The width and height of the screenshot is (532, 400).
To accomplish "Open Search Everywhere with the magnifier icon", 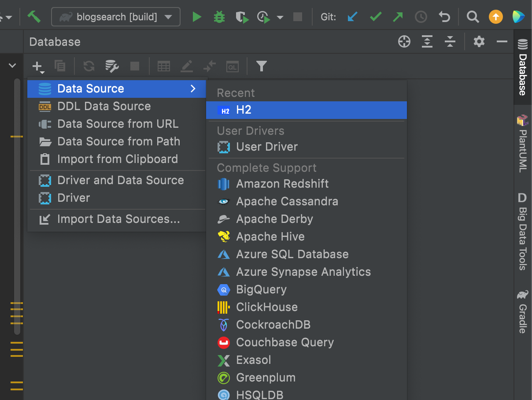I will point(473,17).
